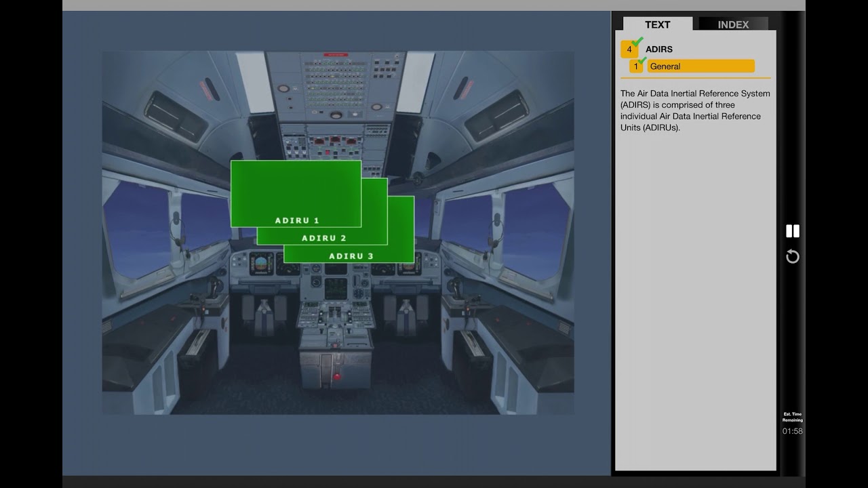Switch to the INDEX tab

pos(733,24)
